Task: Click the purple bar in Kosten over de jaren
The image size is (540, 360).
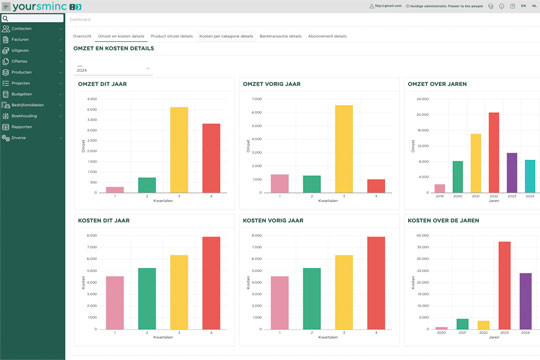Action: pos(526,301)
